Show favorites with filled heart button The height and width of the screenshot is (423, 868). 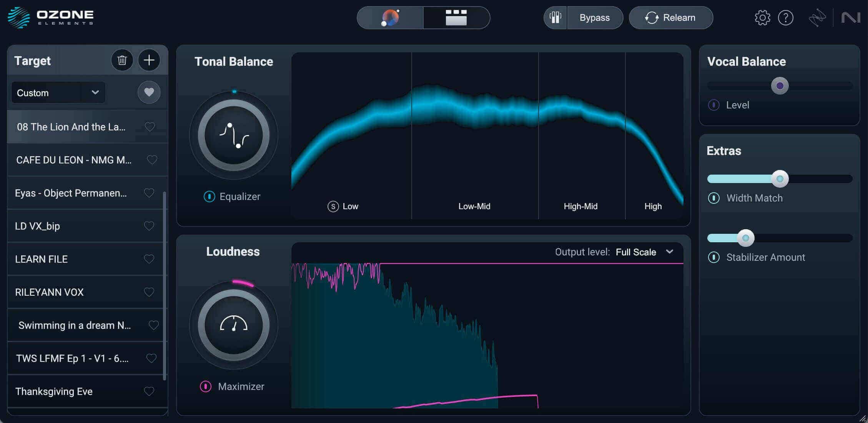149,92
